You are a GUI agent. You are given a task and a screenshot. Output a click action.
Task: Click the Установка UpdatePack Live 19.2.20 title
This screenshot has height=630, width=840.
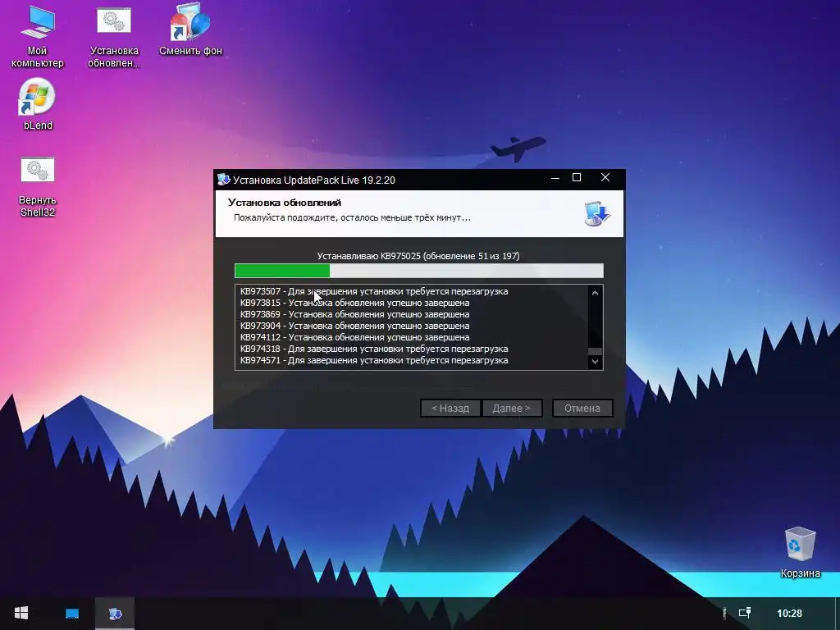(314, 180)
